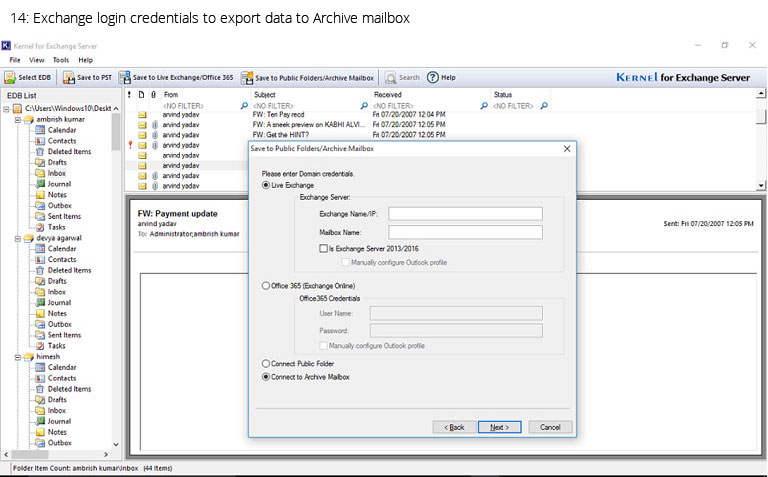Click the Back button in dialog
This screenshot has height=477, width=768.
(454, 427)
